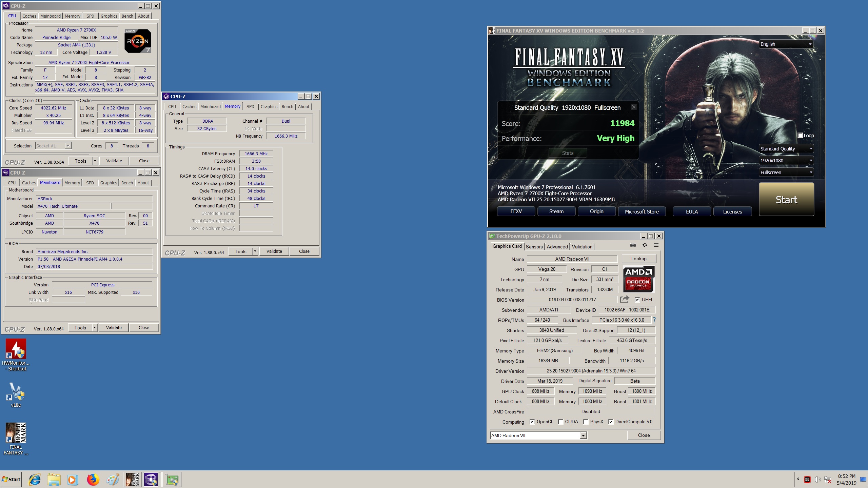Click the Microsoft Store button

pyautogui.click(x=642, y=211)
